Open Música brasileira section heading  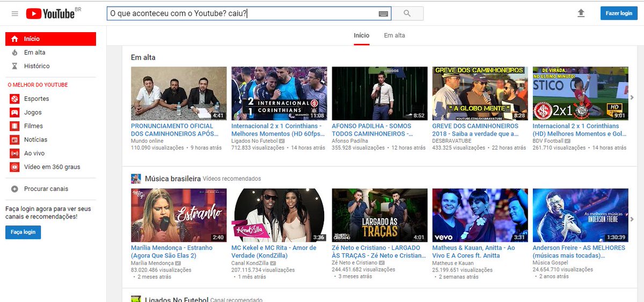173,179
